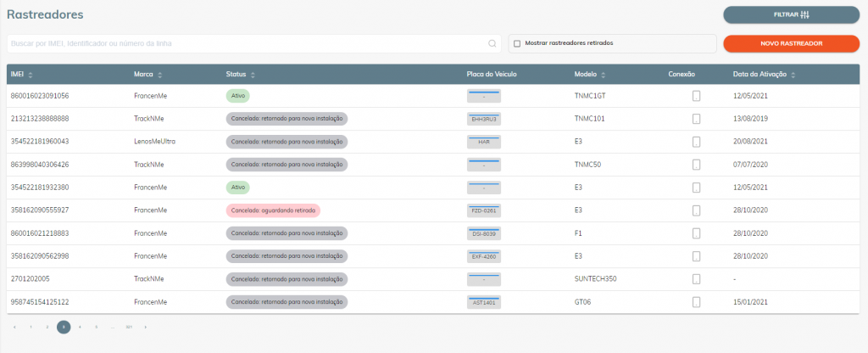Click connection icon for IMEI 354522181960043

[x=696, y=142]
